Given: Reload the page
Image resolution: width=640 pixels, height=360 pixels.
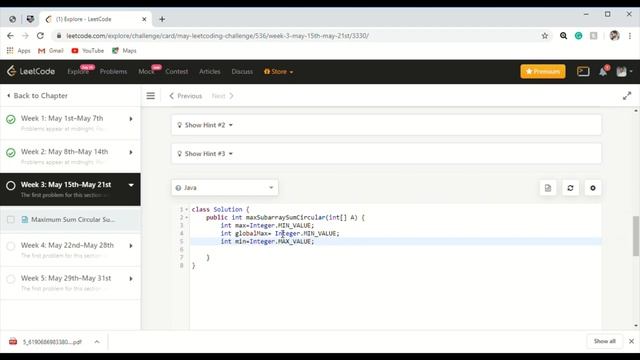Looking at the screenshot, I should tap(40, 36).
